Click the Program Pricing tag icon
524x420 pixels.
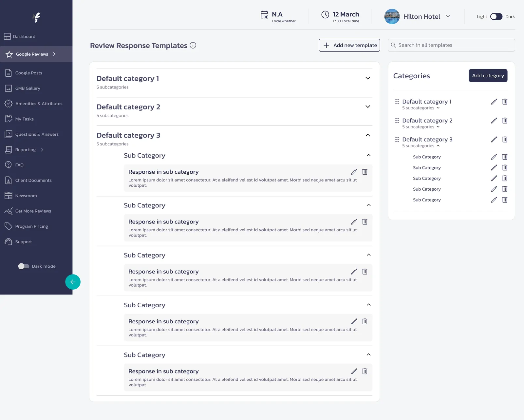8,226
